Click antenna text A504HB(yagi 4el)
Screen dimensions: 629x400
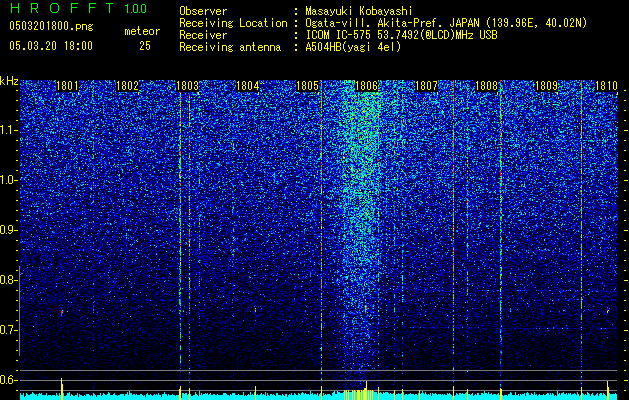coord(353,47)
